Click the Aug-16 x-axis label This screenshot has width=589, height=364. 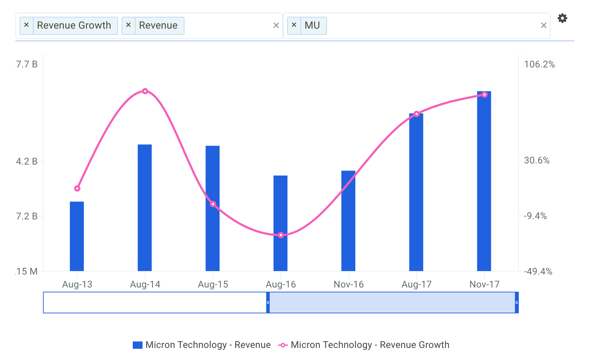pyautogui.click(x=281, y=284)
